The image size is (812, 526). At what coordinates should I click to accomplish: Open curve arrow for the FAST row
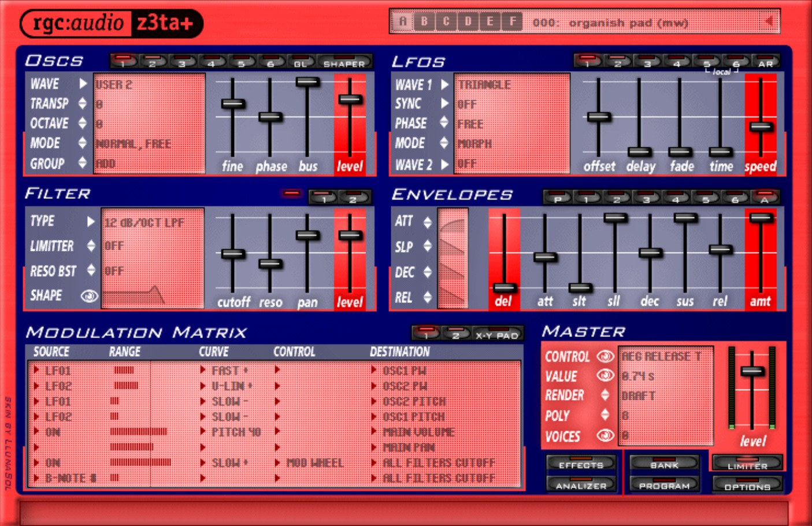point(203,370)
